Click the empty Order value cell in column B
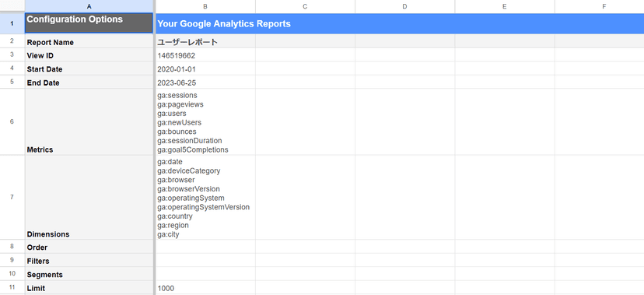644x295 pixels. tap(205, 247)
